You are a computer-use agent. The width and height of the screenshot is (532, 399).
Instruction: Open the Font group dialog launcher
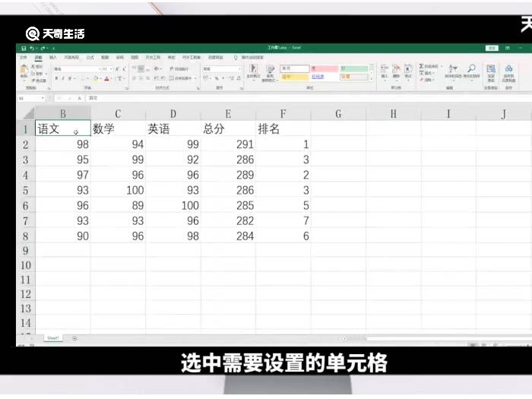127,88
